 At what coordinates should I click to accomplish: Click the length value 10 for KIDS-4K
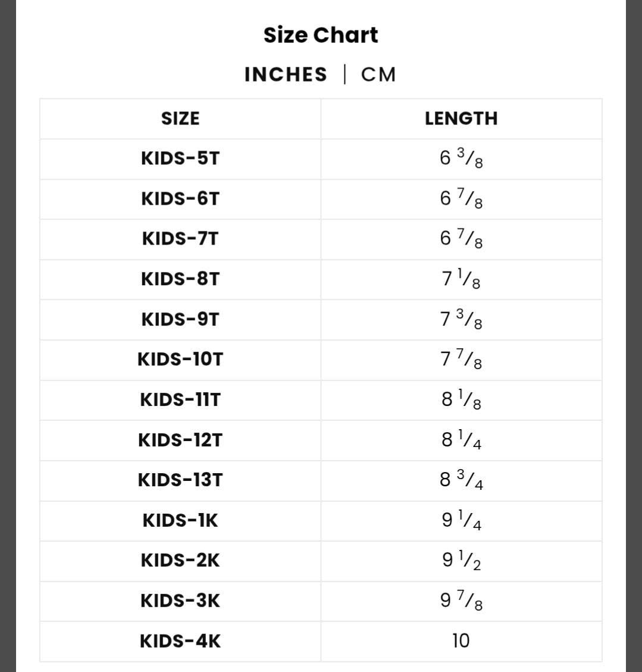point(461,641)
